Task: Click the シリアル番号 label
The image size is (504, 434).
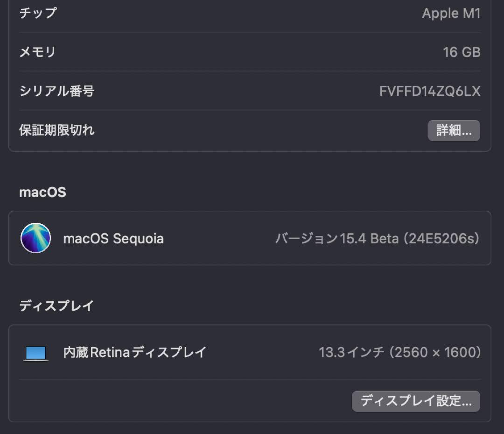Action: (57, 91)
